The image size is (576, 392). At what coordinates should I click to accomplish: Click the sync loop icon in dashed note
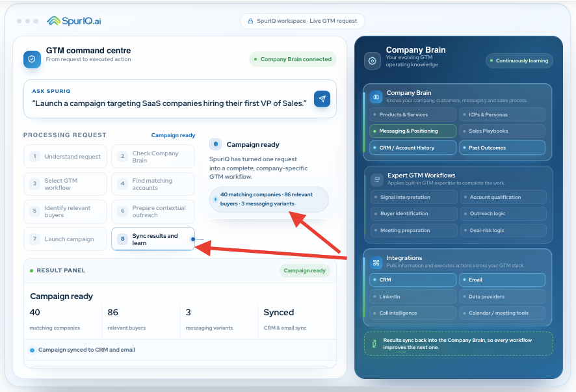(374, 344)
